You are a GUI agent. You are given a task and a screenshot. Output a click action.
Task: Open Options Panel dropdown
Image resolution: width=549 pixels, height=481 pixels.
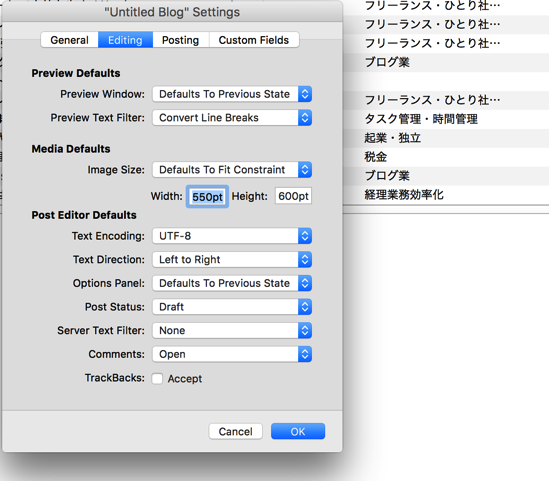click(x=232, y=283)
